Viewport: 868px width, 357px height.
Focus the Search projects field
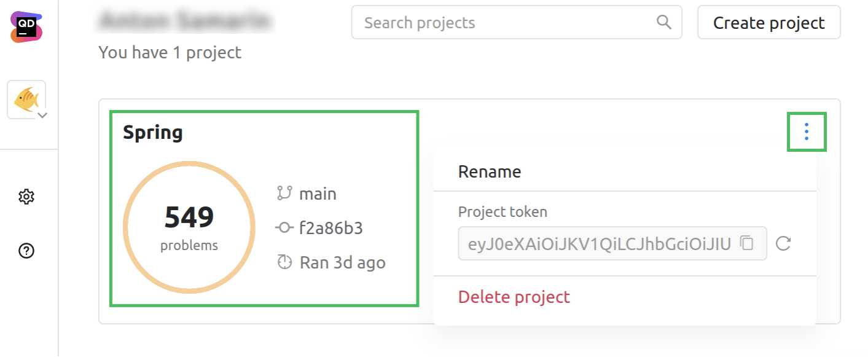tap(504, 23)
